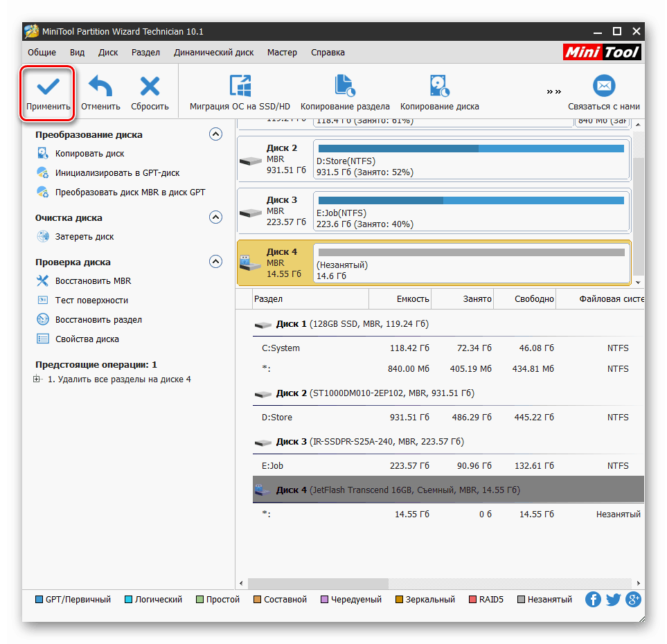Click the horizontal scrollbar left arrow
The height and width of the screenshot is (644, 667).
tap(241, 583)
